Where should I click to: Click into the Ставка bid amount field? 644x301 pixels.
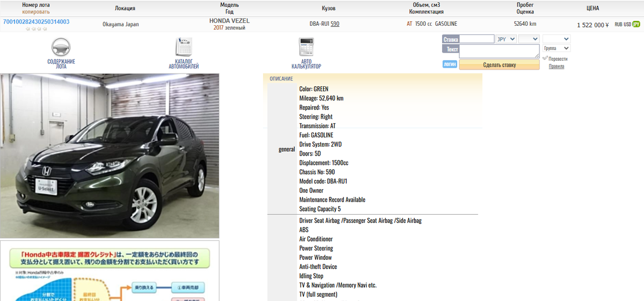point(477,39)
